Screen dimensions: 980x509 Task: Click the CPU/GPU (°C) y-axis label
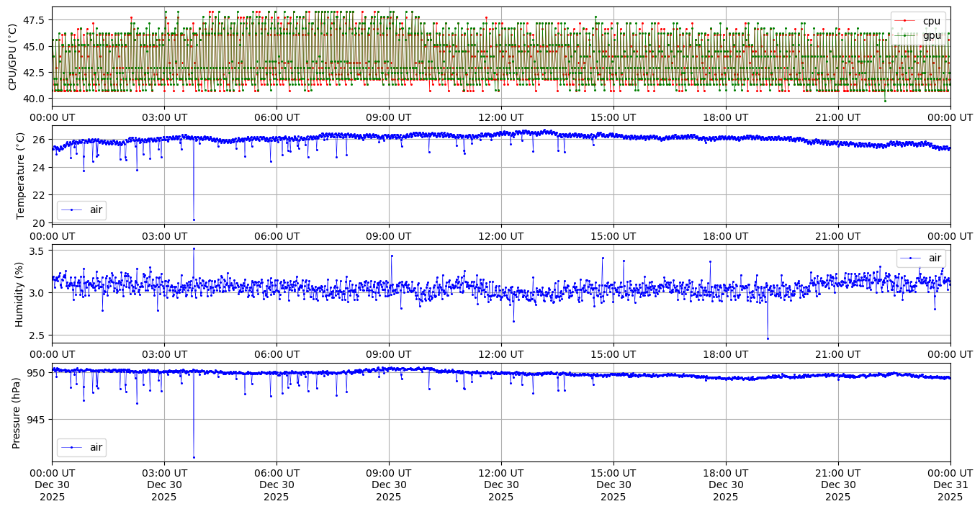[12, 57]
